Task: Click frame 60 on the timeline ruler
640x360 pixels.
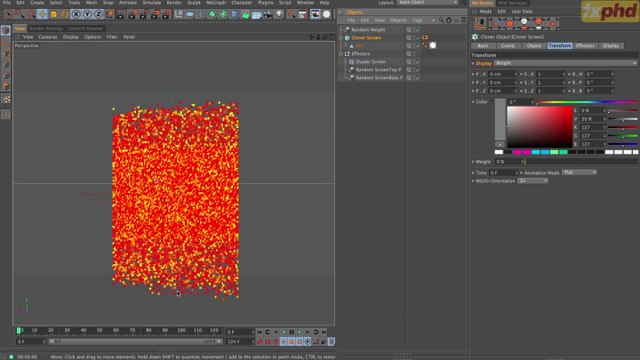Action: 116,331
